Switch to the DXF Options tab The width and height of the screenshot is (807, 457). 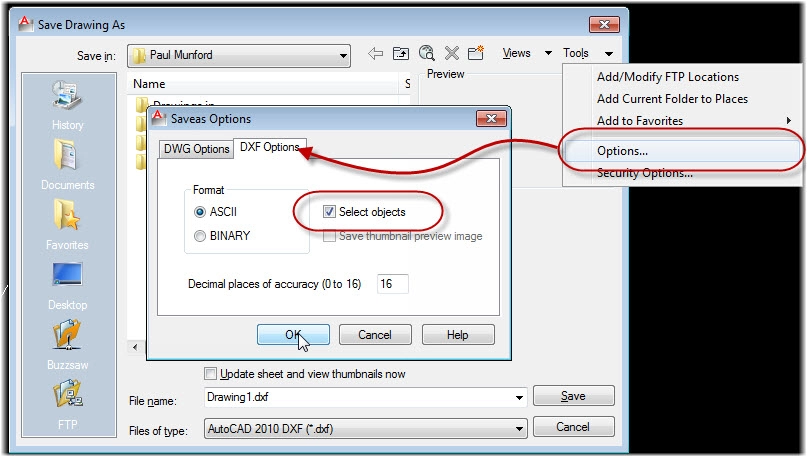(x=270, y=147)
